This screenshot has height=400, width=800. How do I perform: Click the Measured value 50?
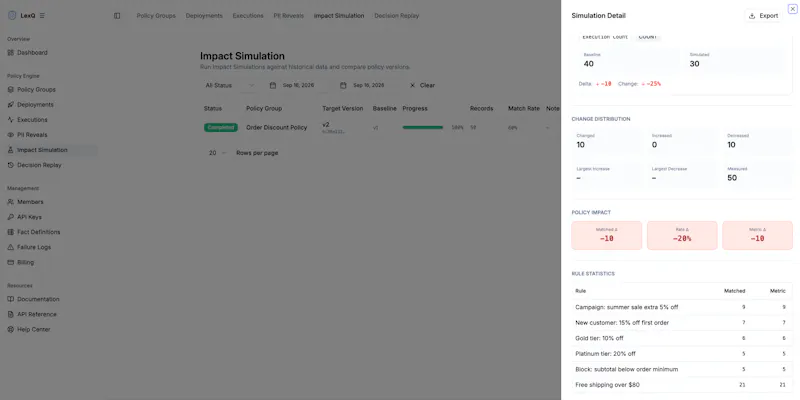coord(732,178)
